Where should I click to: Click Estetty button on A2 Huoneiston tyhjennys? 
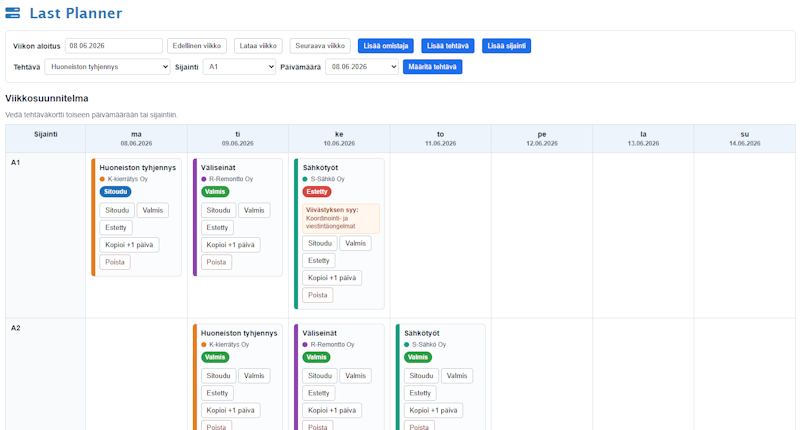pyautogui.click(x=217, y=393)
